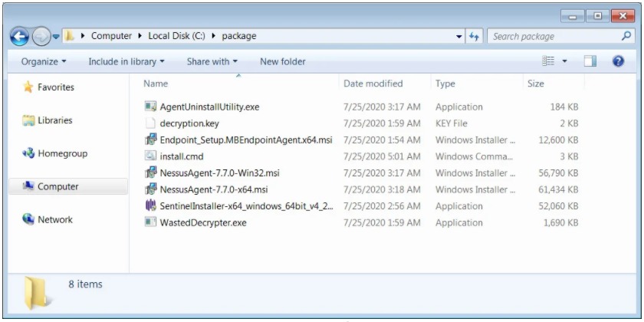Viewport: 644px width, 322px height.
Task: Select the AgentUninstallUtility.exe file name
Action: pyautogui.click(x=209, y=107)
